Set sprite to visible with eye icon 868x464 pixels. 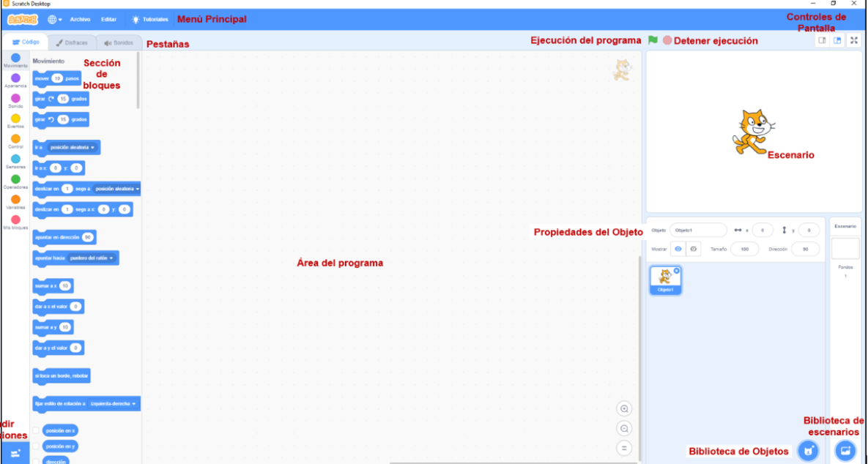(678, 249)
